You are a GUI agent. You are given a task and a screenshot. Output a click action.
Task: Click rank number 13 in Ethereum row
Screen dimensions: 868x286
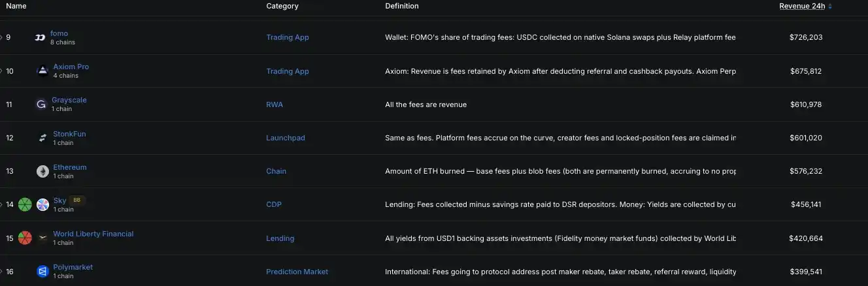9,171
